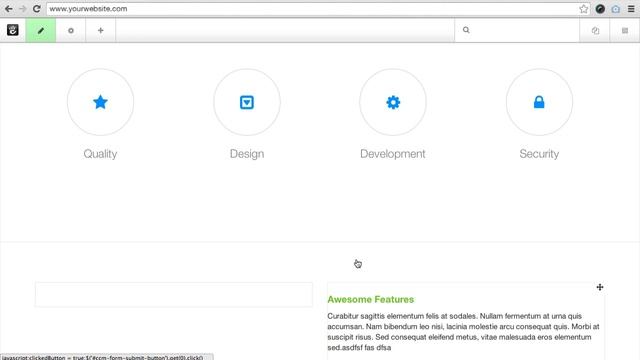Open the pages sitemap icon in toolbar

(x=595, y=31)
